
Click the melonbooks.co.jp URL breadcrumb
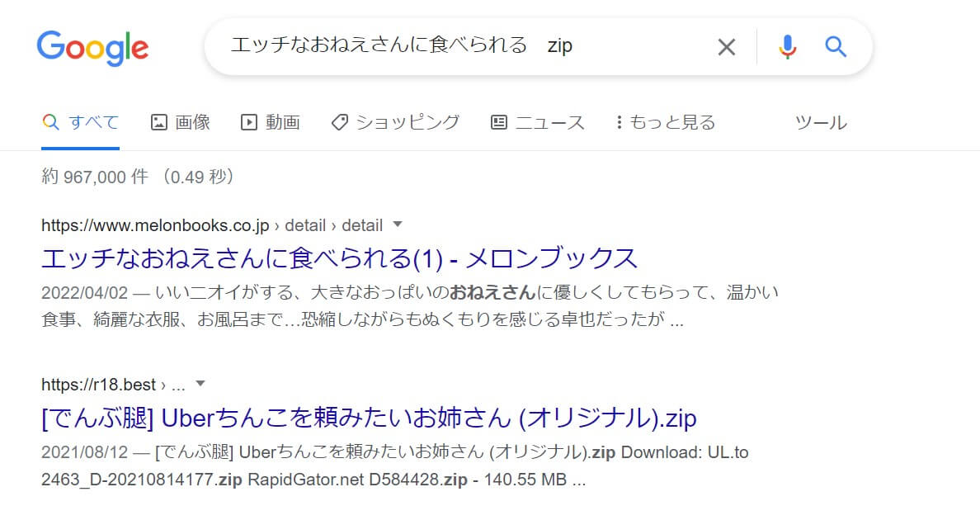(212, 225)
